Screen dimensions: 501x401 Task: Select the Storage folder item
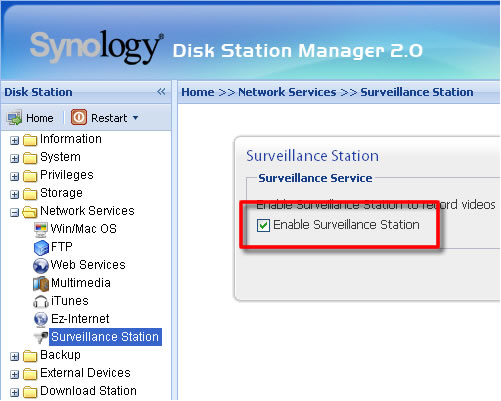click(61, 193)
